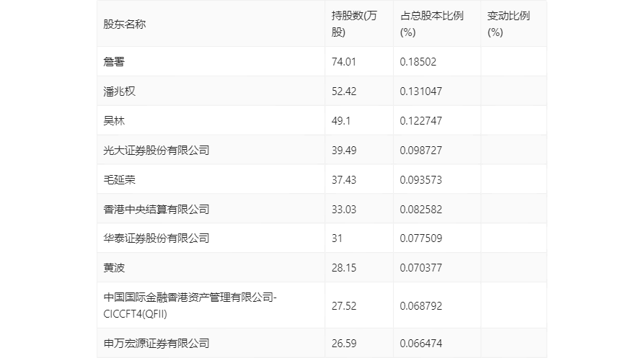Select shareholder name 詹署
Viewport: 644px width, 358px height.
[114, 62]
